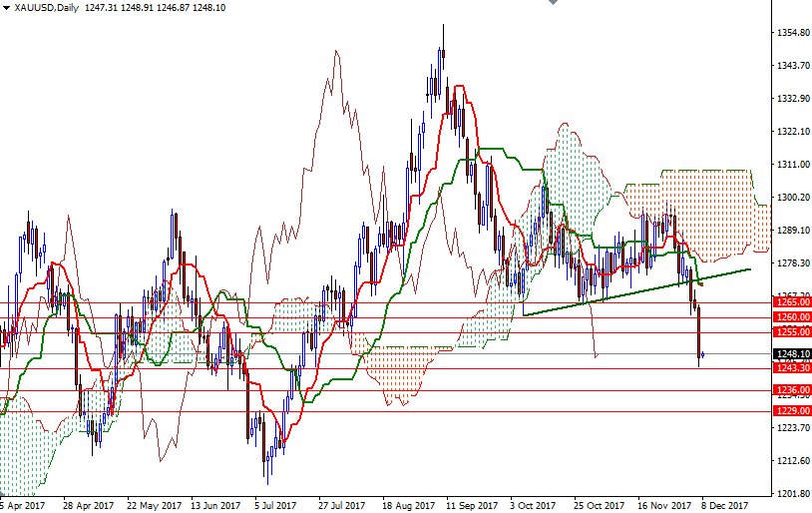This screenshot has height=513, width=812.
Task: Click the 1201.80 value on price scale
Action: 790,494
